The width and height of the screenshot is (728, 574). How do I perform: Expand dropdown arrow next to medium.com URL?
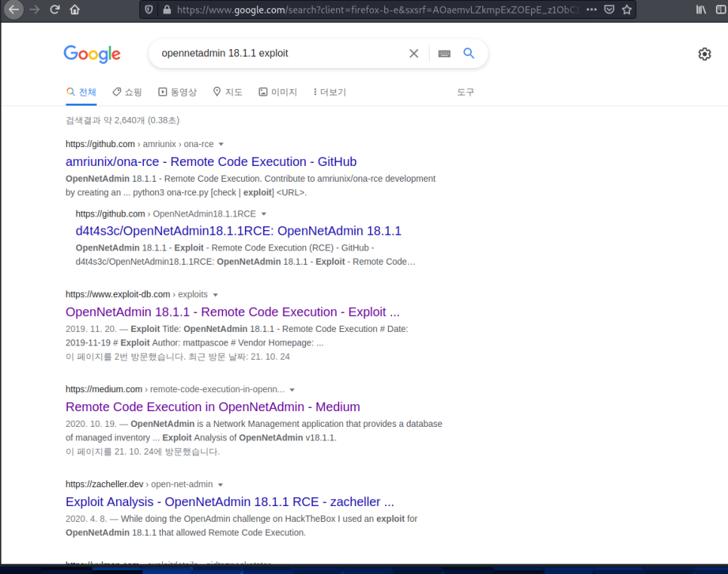pyautogui.click(x=292, y=389)
